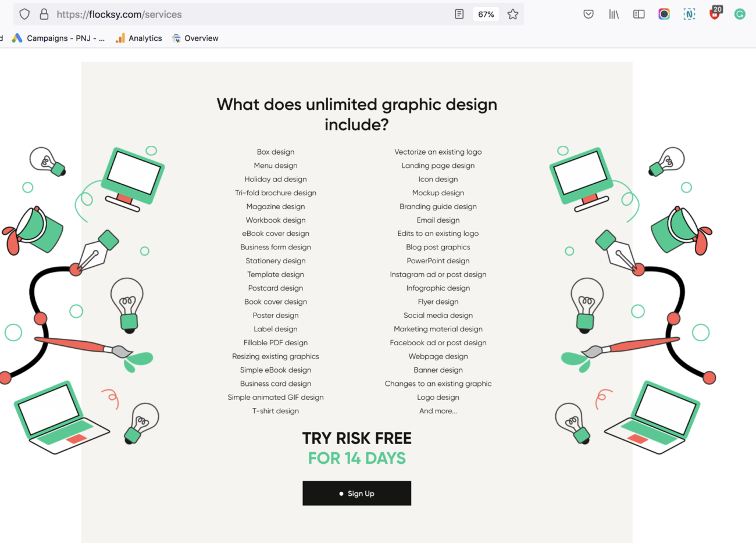Toggle the sidebar panel icon
This screenshot has width=756, height=551.
639,14
